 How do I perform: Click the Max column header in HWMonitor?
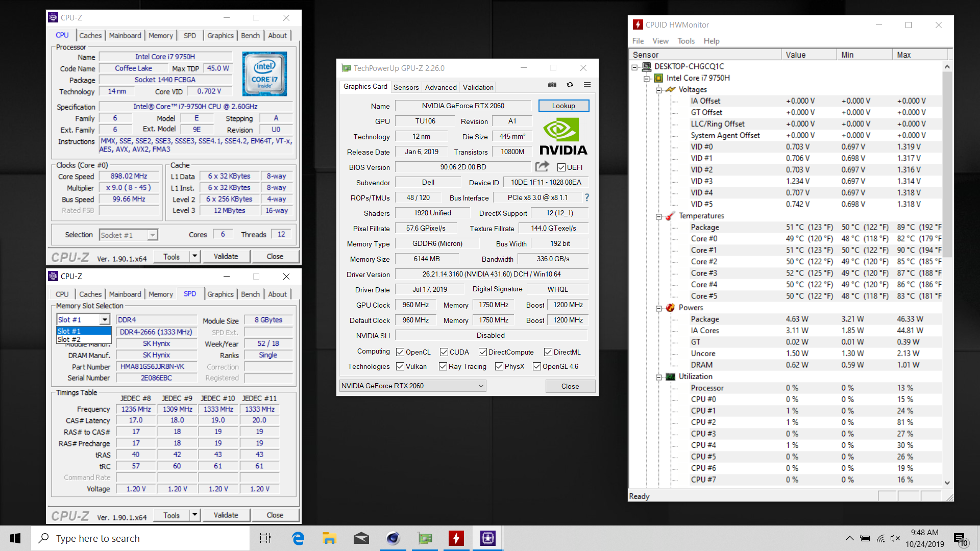(x=920, y=55)
